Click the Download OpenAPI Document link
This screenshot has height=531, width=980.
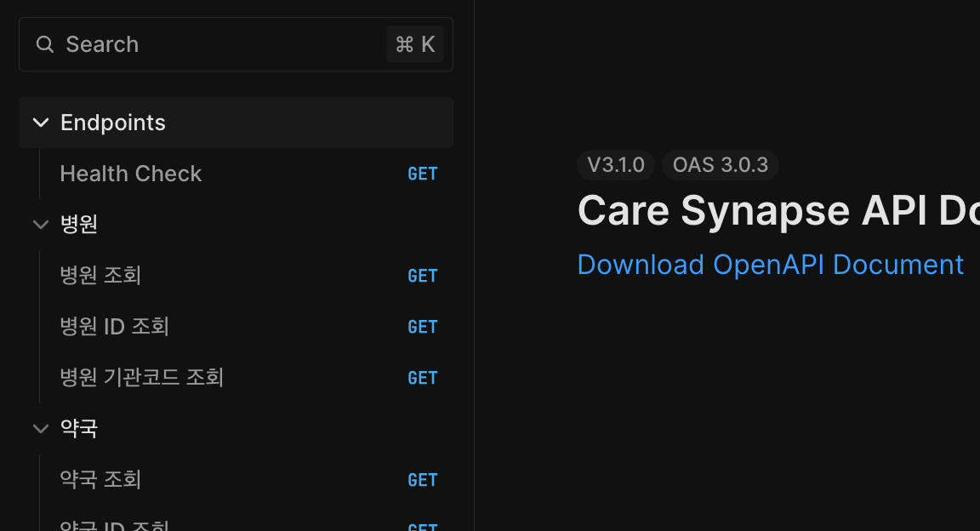coord(770,265)
